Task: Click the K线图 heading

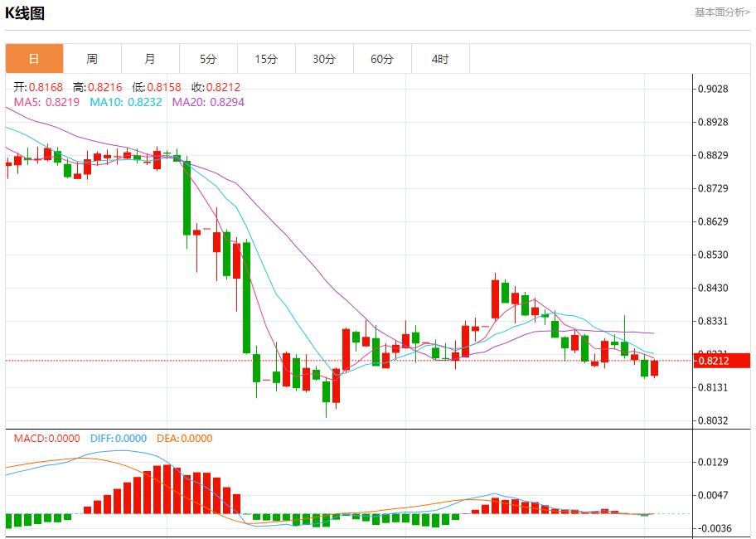Action: (25, 13)
